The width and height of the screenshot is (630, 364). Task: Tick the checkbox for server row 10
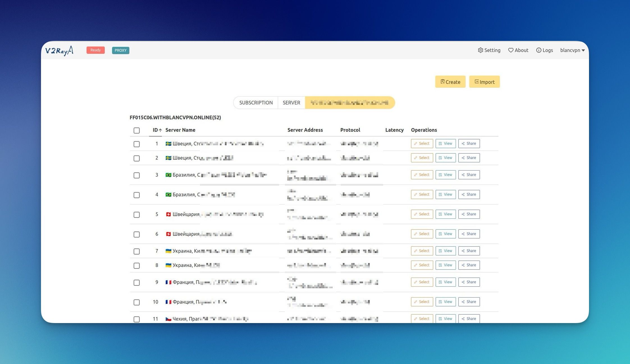(x=136, y=302)
